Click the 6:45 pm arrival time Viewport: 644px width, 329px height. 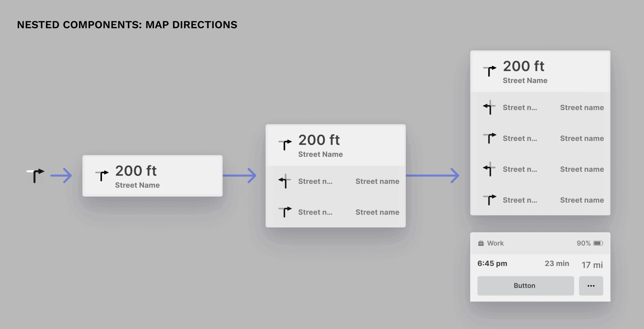point(492,263)
